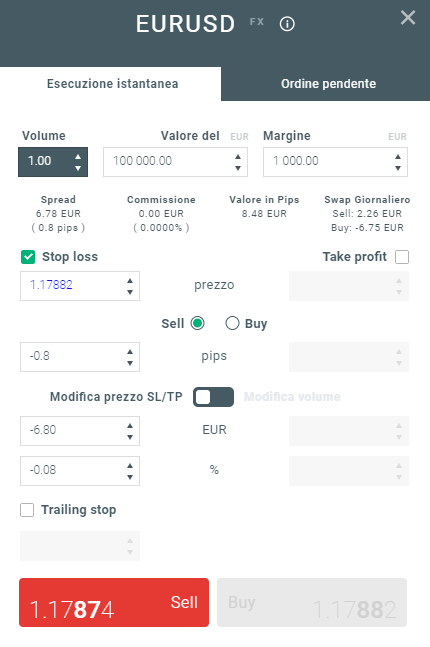This screenshot has height=647, width=430.
Task: Decrease Volume with the down arrow
Action: (78, 168)
